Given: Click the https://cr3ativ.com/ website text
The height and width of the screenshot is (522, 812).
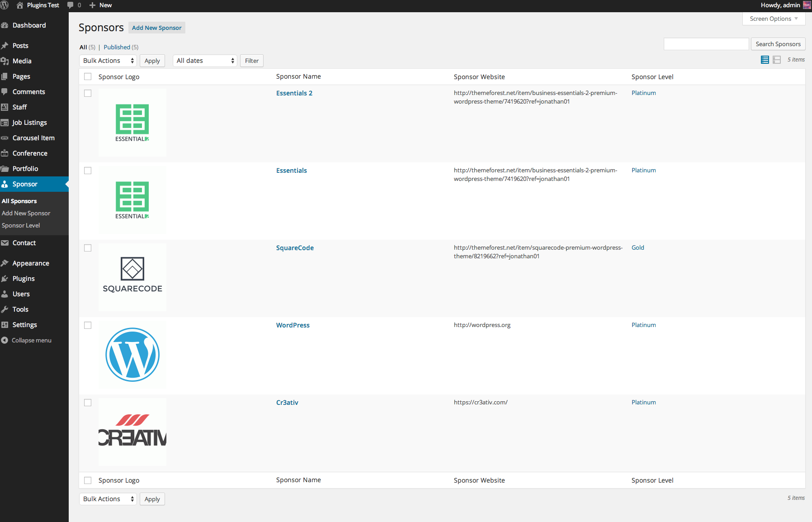Looking at the screenshot, I should click(481, 402).
